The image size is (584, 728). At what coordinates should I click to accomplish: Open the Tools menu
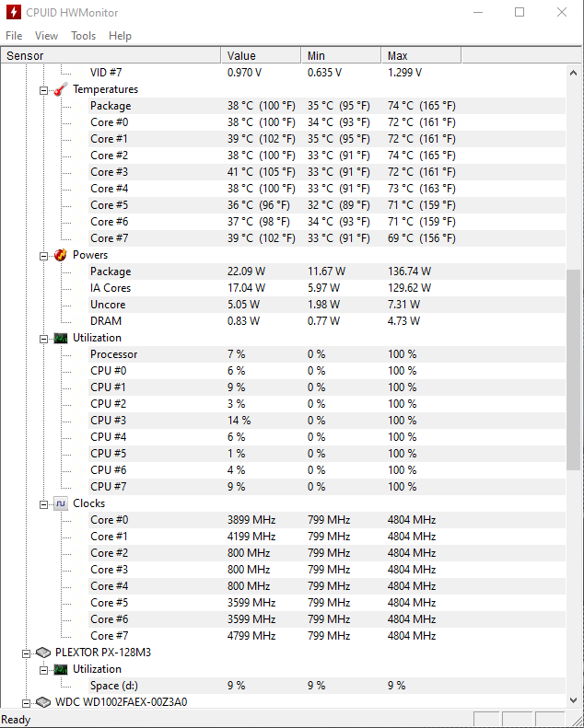click(x=83, y=36)
